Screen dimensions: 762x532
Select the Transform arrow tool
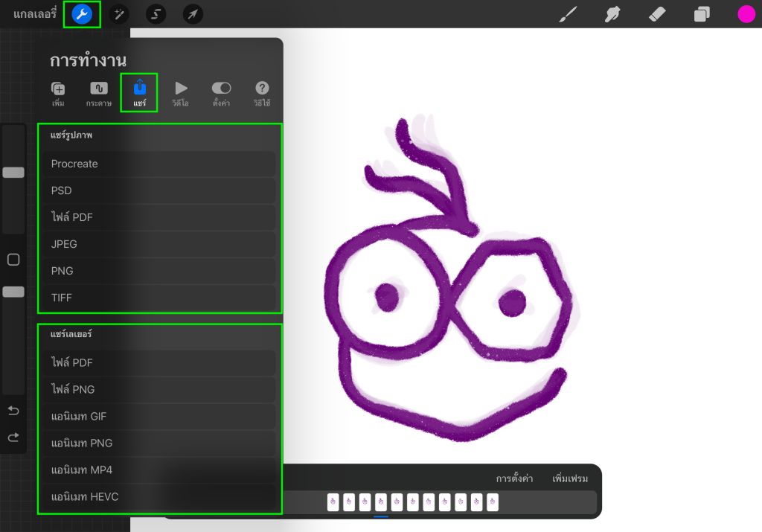(x=193, y=14)
